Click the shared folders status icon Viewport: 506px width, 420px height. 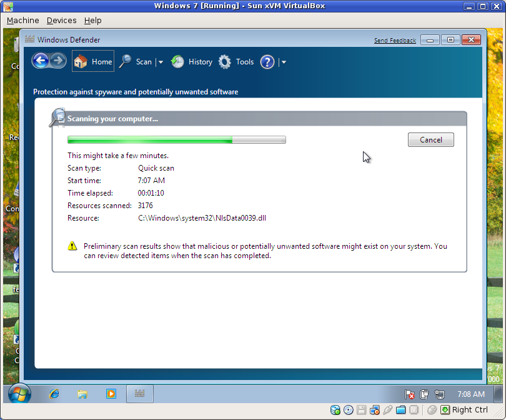tap(402, 410)
